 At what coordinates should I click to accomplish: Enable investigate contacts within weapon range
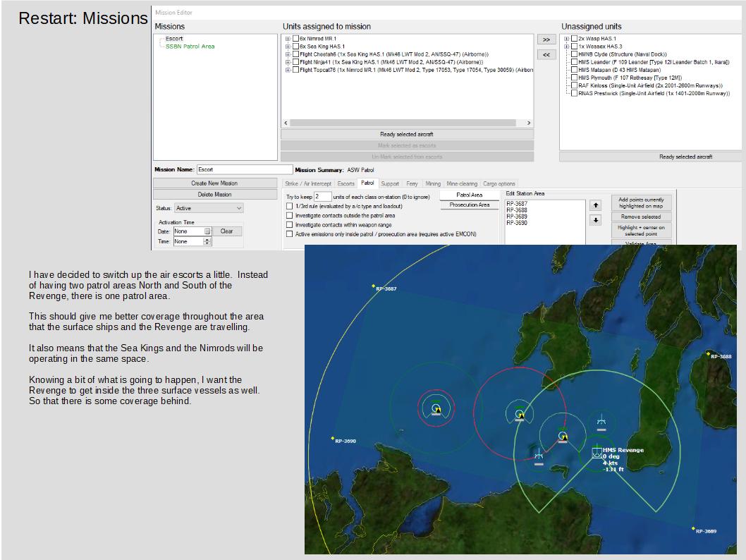click(289, 224)
